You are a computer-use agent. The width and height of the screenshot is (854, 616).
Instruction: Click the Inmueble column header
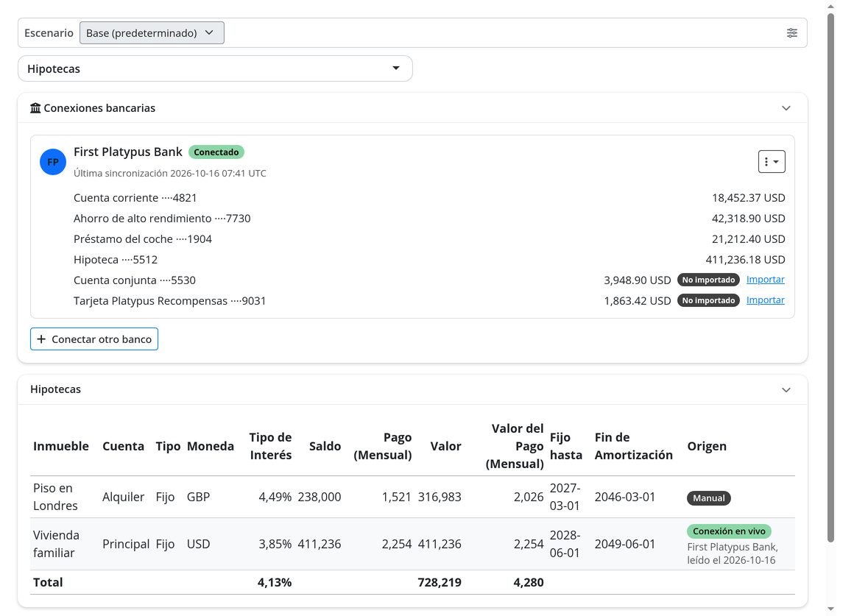61,446
